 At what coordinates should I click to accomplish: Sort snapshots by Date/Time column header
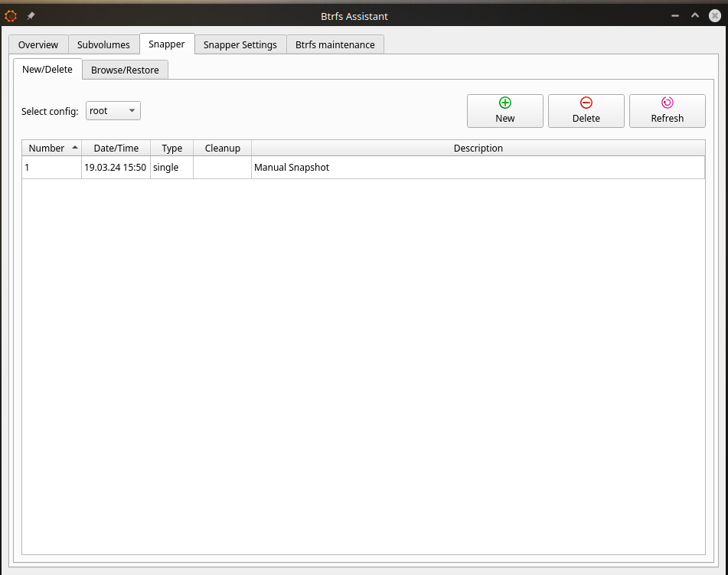click(116, 149)
